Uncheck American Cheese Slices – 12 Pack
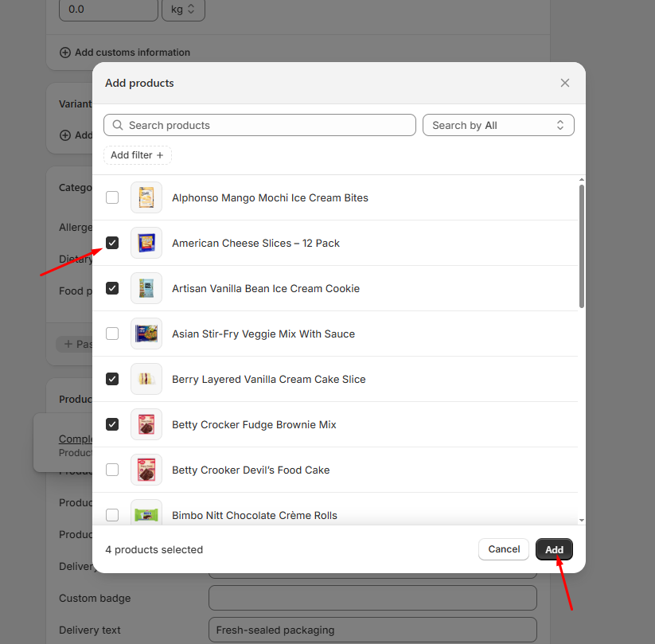The image size is (655, 644). (x=112, y=243)
